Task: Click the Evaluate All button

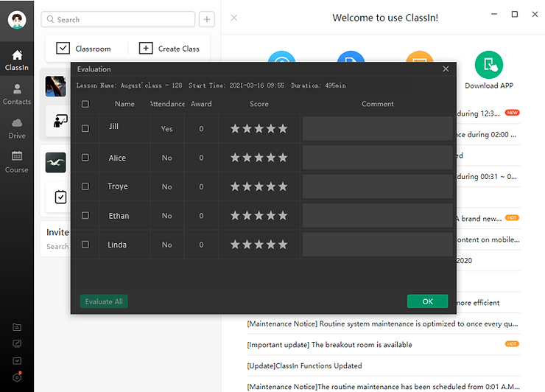Action: [104, 301]
